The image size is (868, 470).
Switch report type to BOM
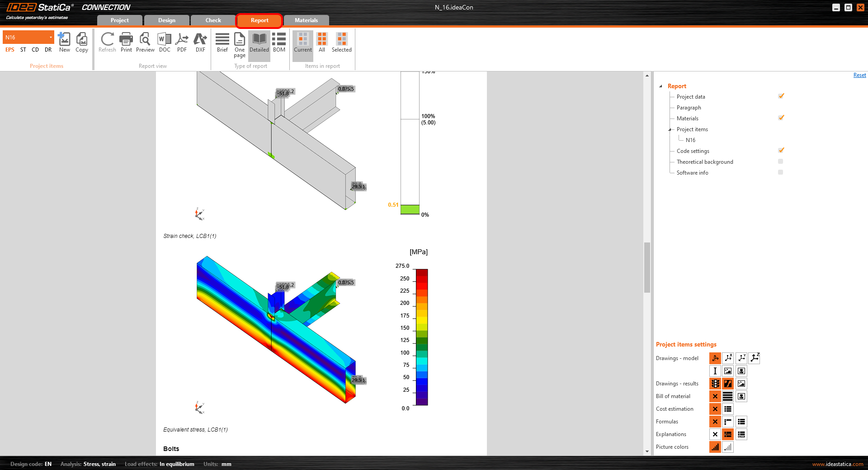[x=278, y=43]
